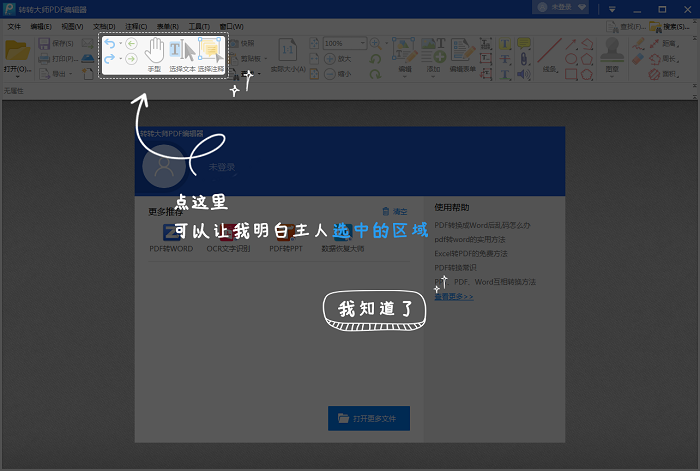
Task: Open the redo history dropdown arrow
Action: tap(121, 59)
